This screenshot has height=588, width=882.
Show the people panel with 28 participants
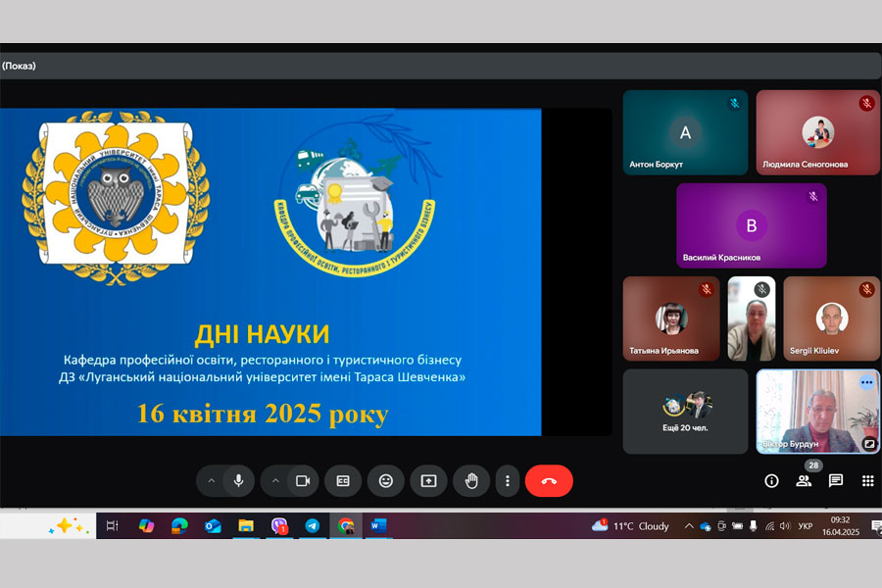coord(804,480)
